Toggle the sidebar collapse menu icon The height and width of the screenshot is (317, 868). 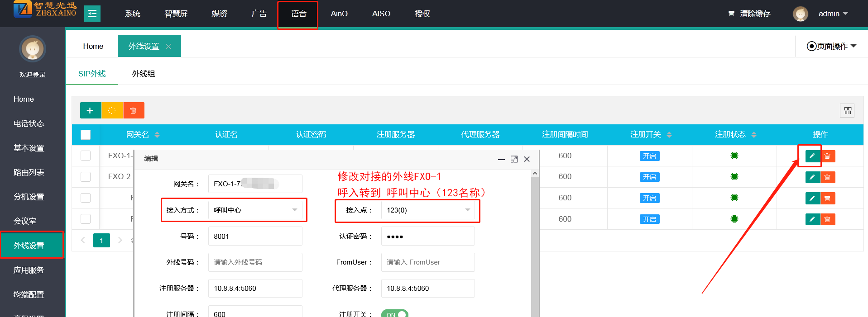coord(92,14)
